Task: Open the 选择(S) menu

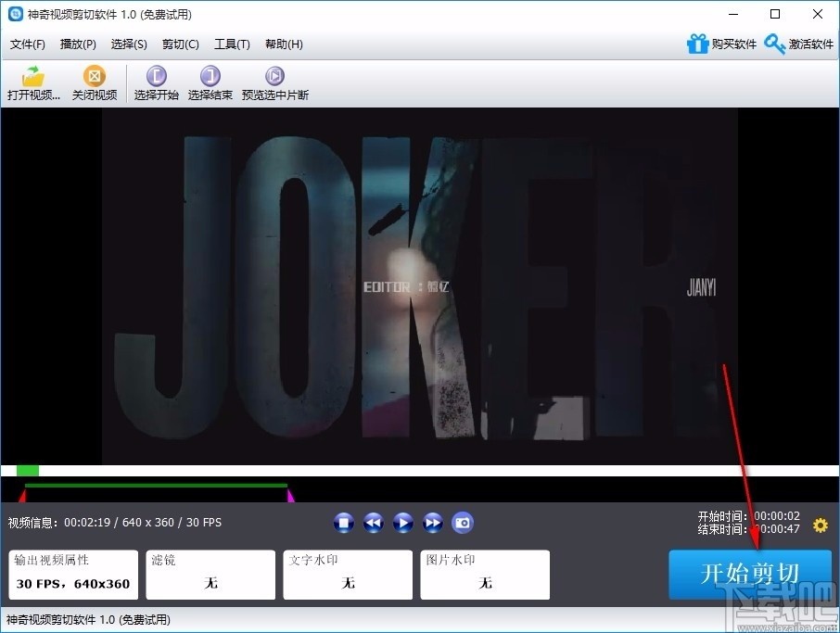Action: coord(129,44)
